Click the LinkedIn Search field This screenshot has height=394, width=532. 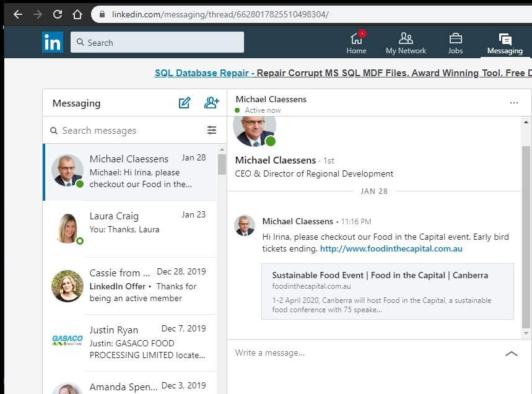tap(157, 42)
